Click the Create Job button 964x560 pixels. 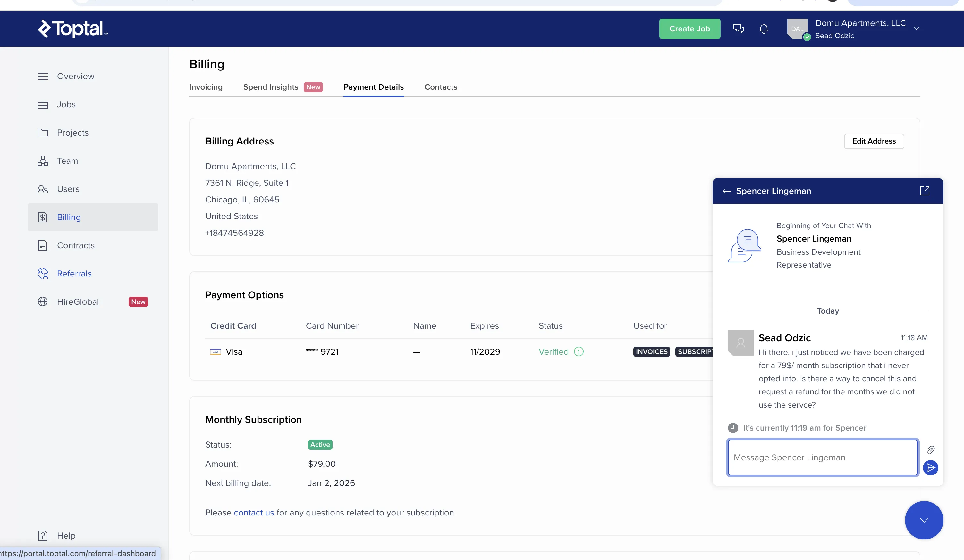689,29
